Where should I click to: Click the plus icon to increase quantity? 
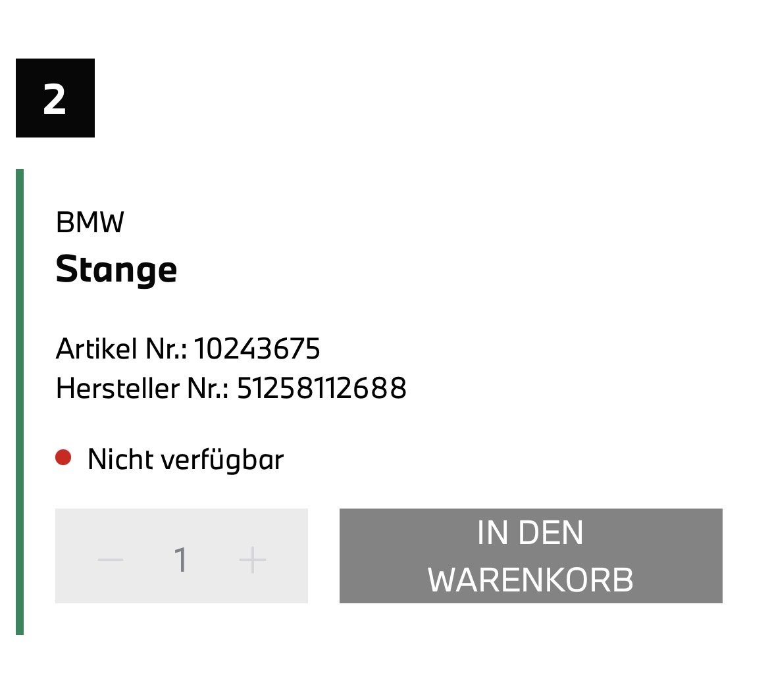point(253,561)
